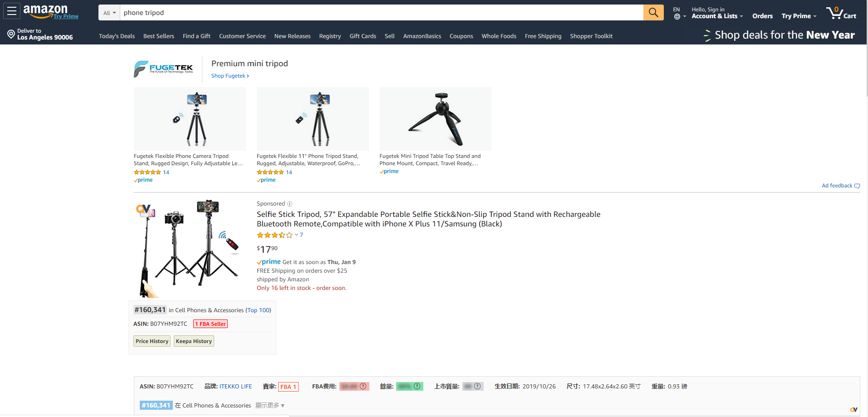The width and height of the screenshot is (868, 417).
Task: Open the cart icon
Action: coord(841,13)
